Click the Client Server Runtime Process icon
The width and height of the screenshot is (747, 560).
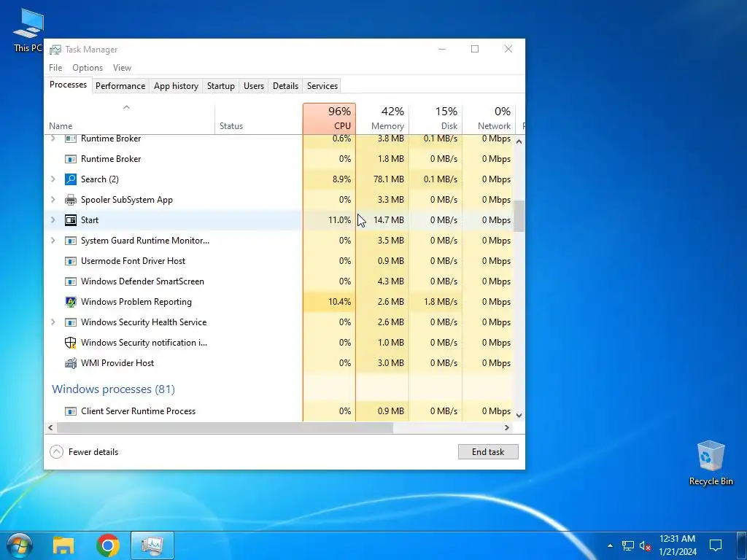click(71, 411)
